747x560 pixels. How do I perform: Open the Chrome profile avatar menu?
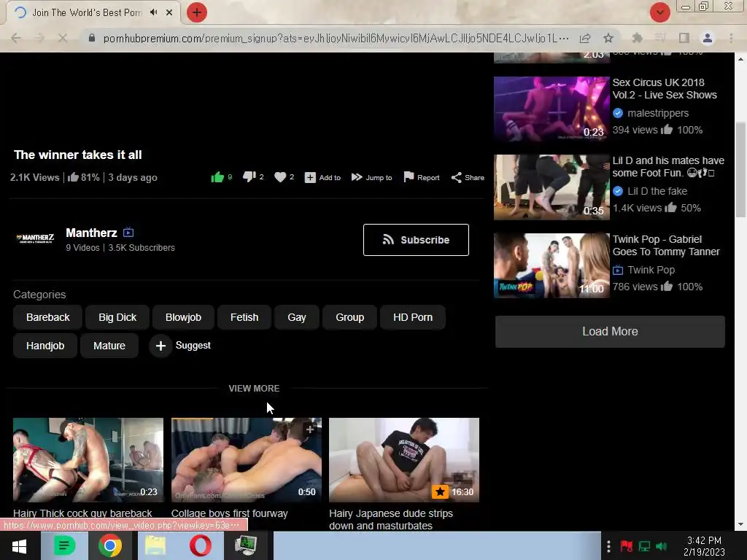pos(708,38)
